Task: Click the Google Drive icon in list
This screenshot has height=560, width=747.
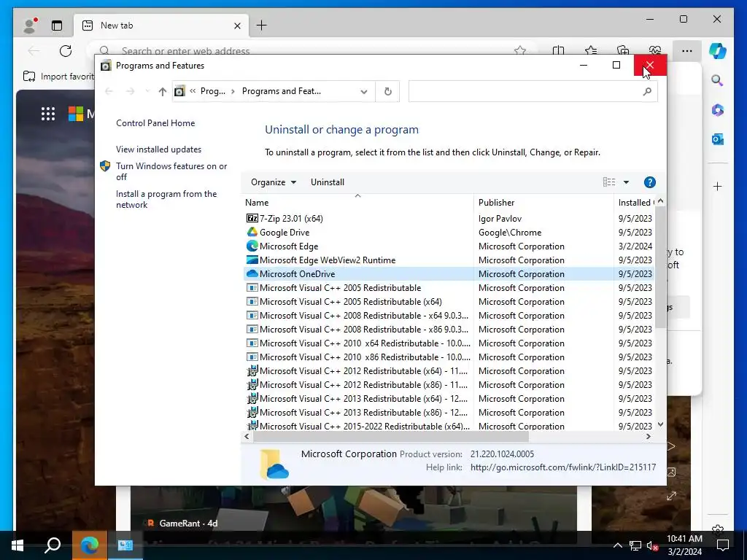Action: pos(252,232)
